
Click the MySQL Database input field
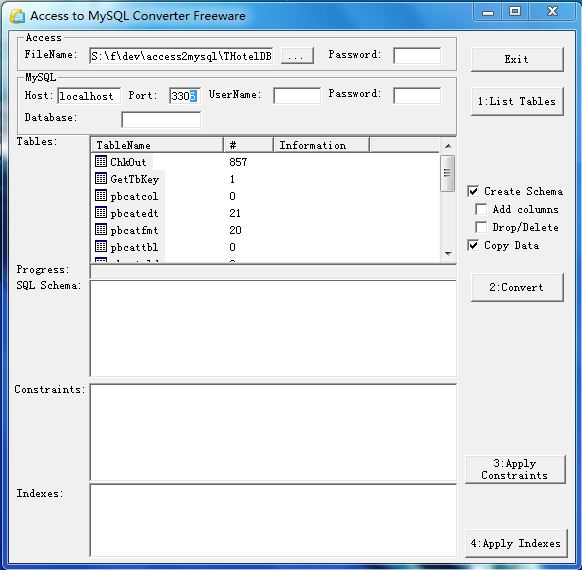(x=161, y=119)
